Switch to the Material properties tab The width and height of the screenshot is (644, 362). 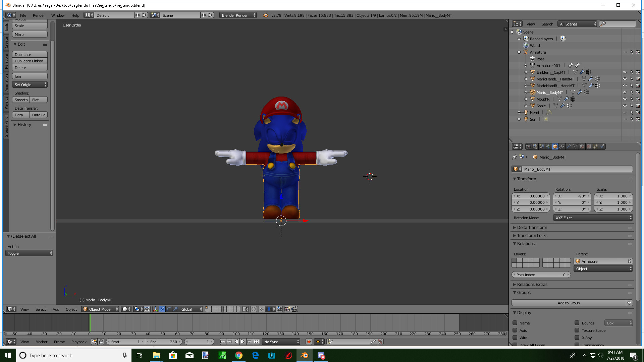582,146
